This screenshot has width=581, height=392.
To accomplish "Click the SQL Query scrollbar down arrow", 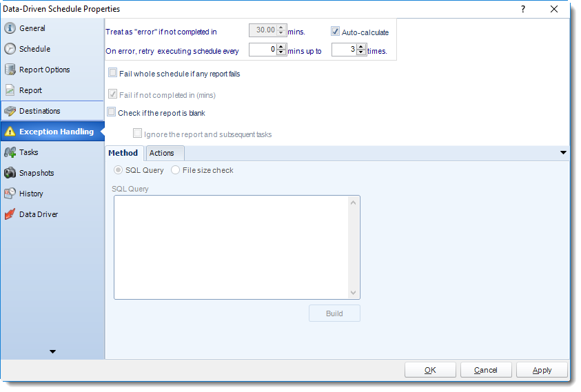I will tap(353, 293).
